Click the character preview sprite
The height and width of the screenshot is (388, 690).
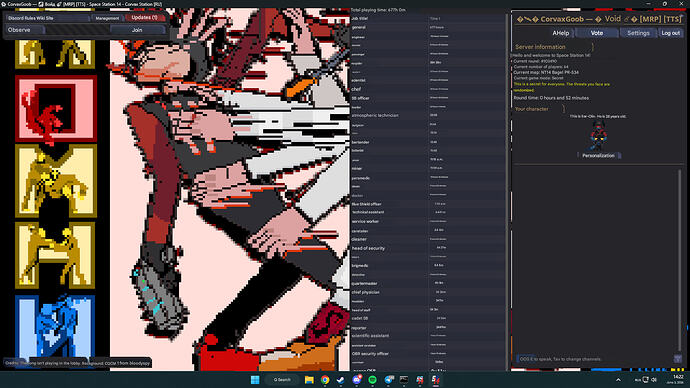coord(598,136)
